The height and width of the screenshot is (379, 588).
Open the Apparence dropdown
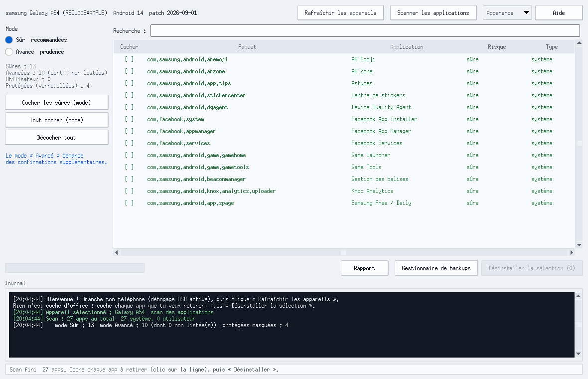pos(507,13)
